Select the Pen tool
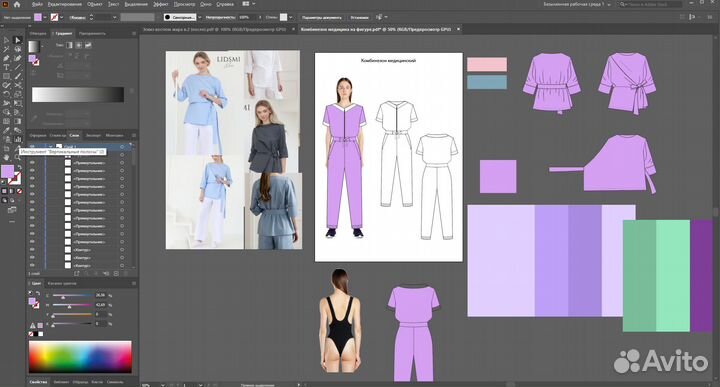 point(6,58)
